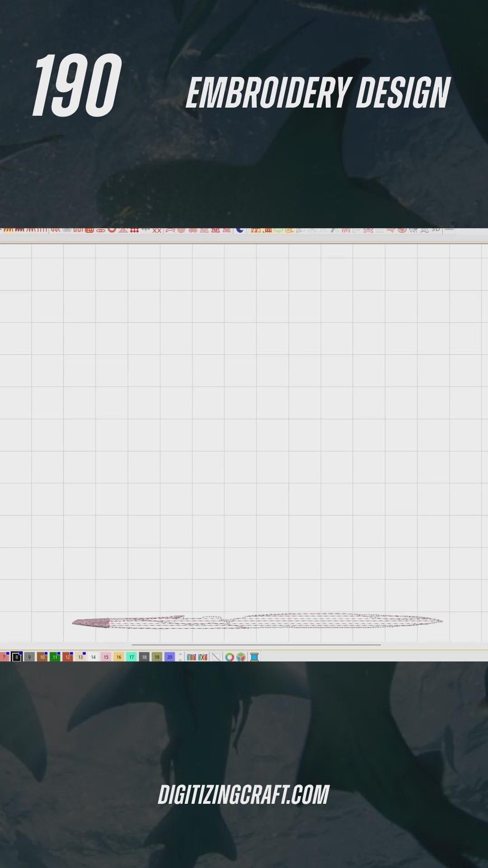Click the blue thread spool icon

(x=254, y=657)
